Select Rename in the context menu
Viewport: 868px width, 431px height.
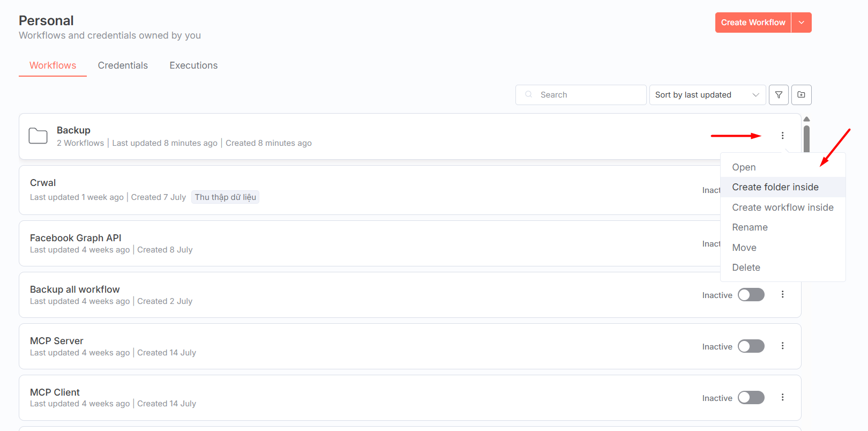pyautogui.click(x=783, y=227)
